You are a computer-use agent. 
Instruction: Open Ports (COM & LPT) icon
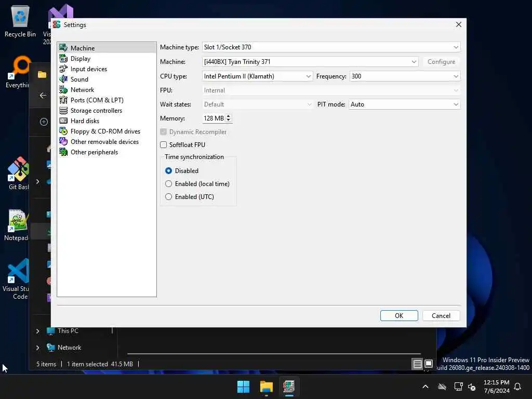click(63, 100)
